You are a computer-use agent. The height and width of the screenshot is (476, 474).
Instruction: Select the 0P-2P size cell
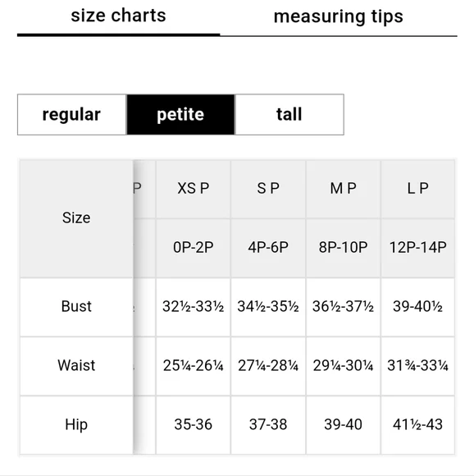click(x=194, y=248)
